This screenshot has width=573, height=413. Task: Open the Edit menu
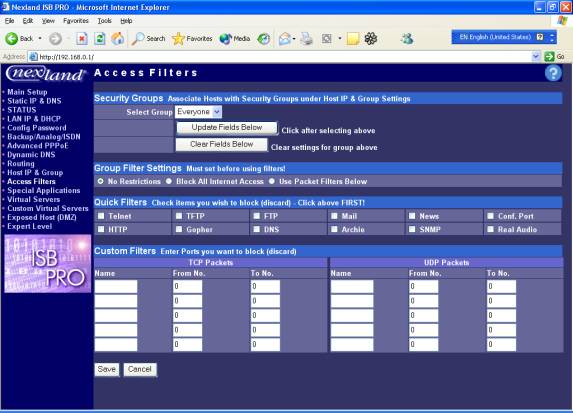(x=28, y=21)
